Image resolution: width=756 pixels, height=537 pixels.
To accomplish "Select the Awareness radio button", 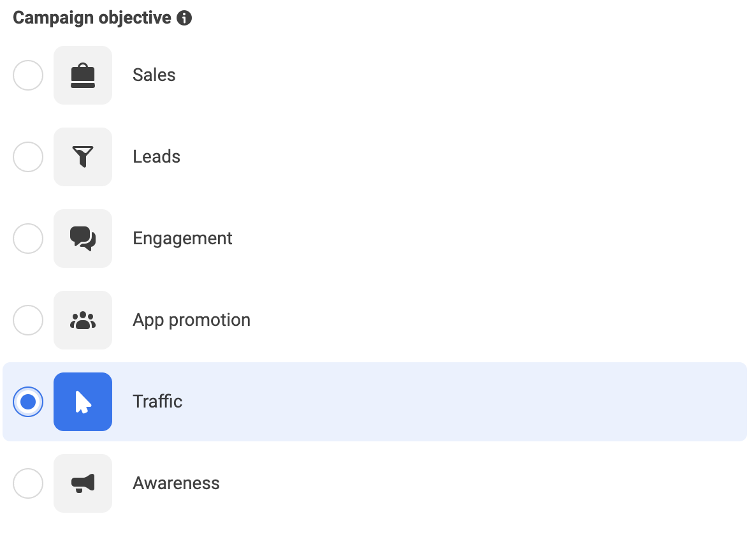I will tap(28, 483).
